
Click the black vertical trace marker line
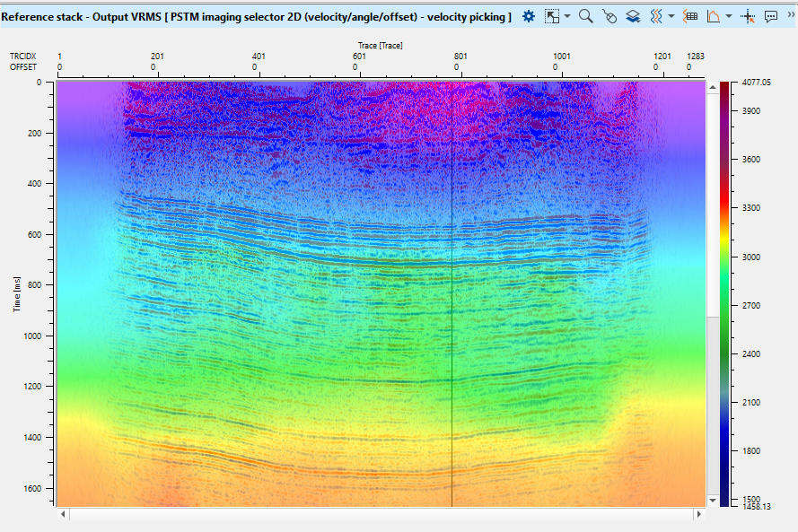pyautogui.click(x=452, y=296)
